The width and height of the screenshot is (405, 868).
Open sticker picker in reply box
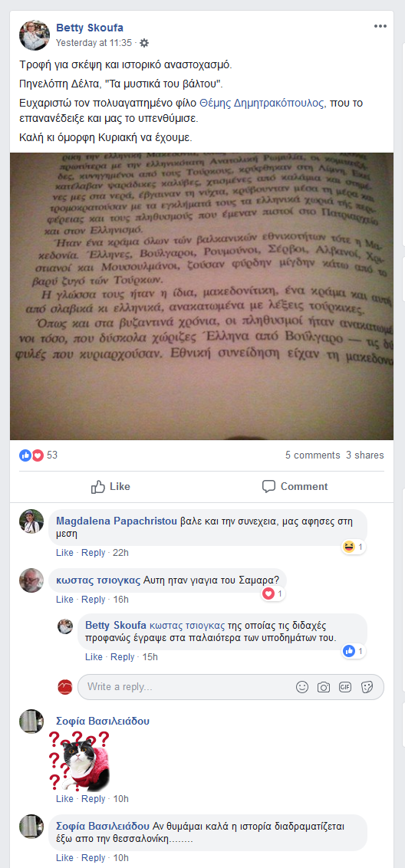[367, 687]
